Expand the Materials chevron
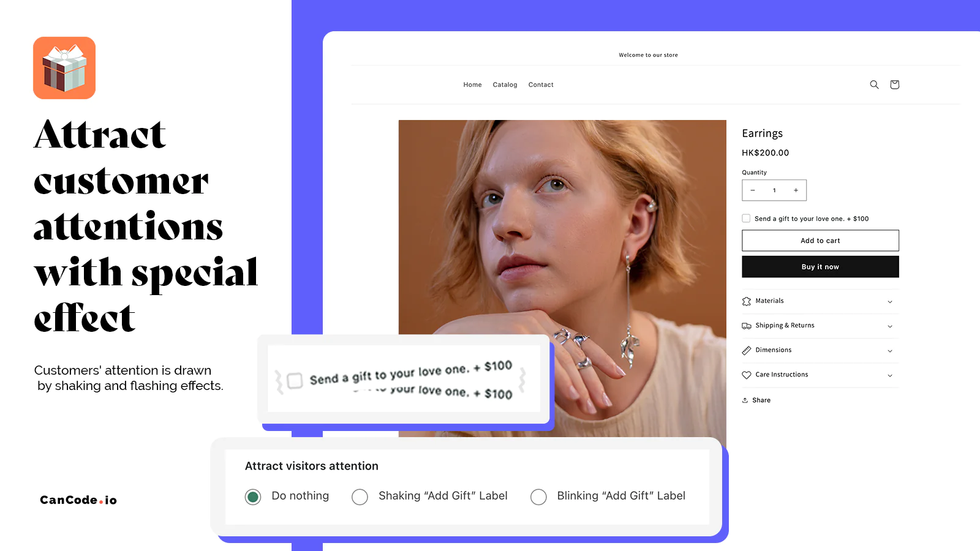 click(890, 302)
